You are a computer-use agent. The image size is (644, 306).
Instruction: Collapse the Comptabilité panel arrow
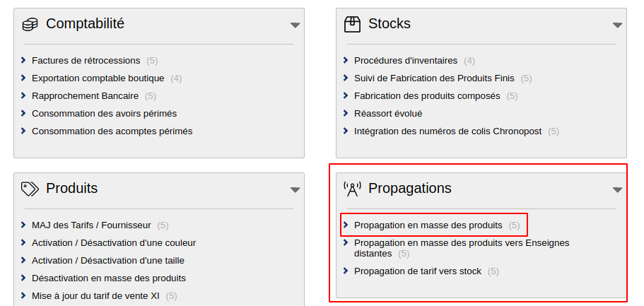(295, 25)
